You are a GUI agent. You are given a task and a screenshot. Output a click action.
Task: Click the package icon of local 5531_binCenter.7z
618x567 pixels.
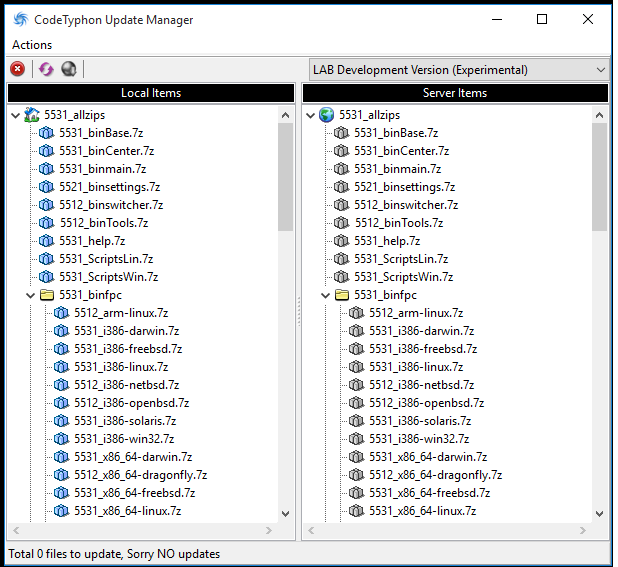coord(47,151)
